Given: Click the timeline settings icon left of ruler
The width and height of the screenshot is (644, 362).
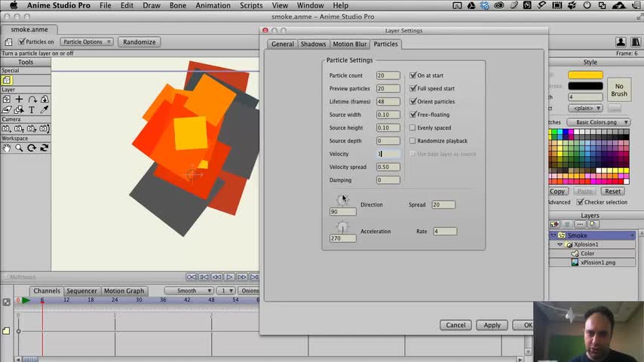Looking at the screenshot, I should (6, 302).
